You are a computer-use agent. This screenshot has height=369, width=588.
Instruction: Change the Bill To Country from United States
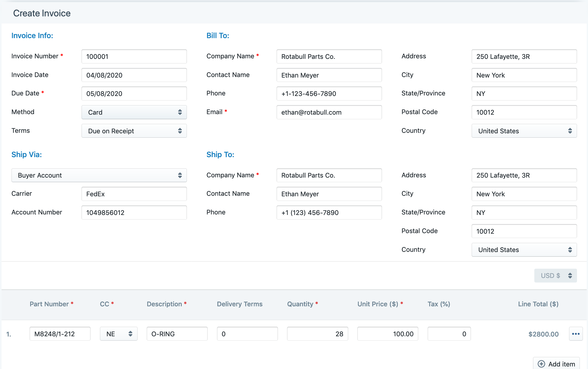click(x=524, y=131)
